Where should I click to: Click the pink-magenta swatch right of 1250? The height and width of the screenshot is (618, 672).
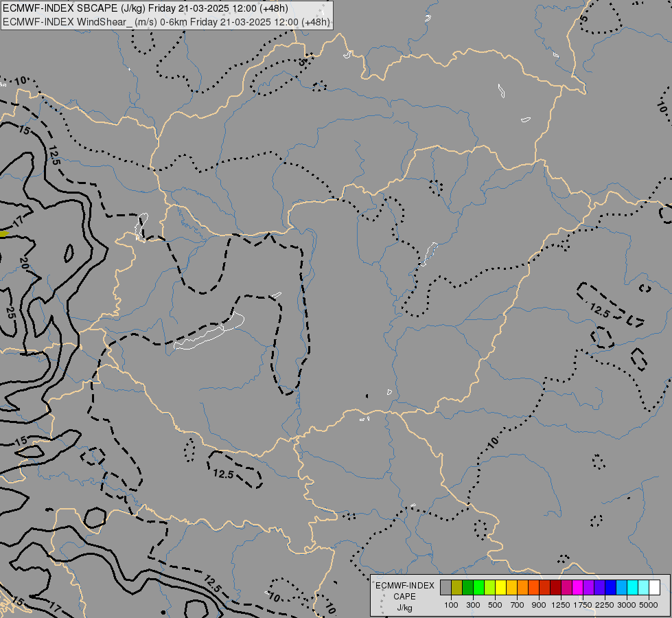pos(566,588)
